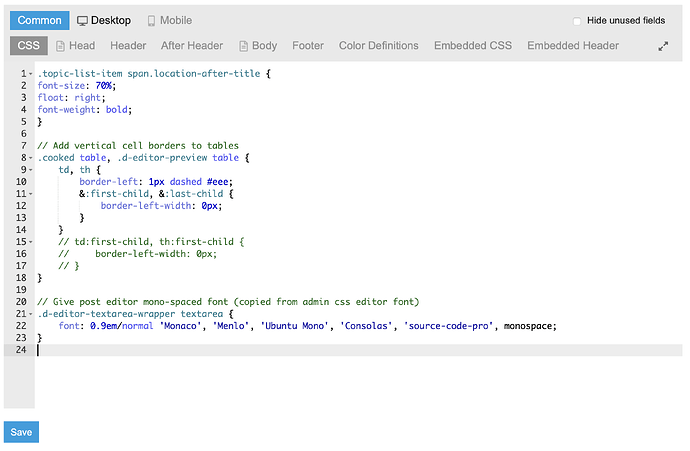Click the Mobile phone icon
Viewport: 690px width, 451px height.
[151, 21]
